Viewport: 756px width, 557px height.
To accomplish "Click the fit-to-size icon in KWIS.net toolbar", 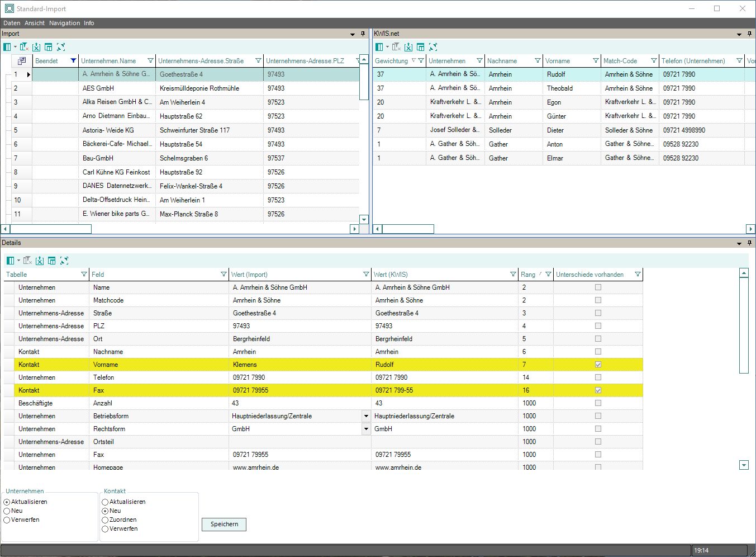I will click(433, 47).
